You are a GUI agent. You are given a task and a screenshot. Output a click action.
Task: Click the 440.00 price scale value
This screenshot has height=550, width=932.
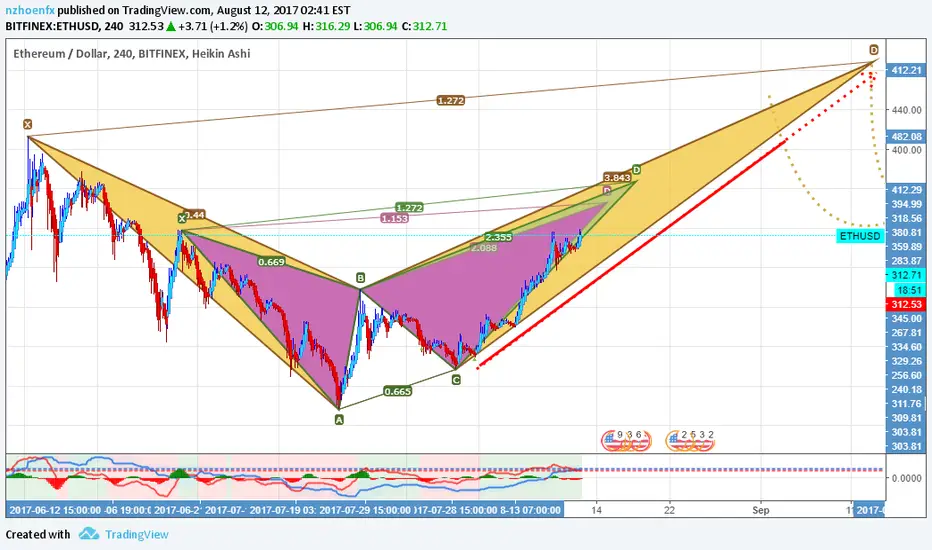click(x=906, y=110)
